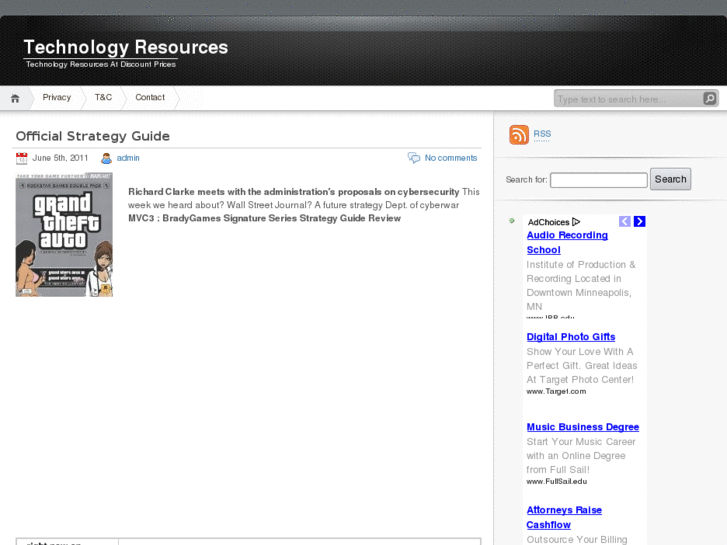Follow the RSS text link

pyautogui.click(x=542, y=134)
